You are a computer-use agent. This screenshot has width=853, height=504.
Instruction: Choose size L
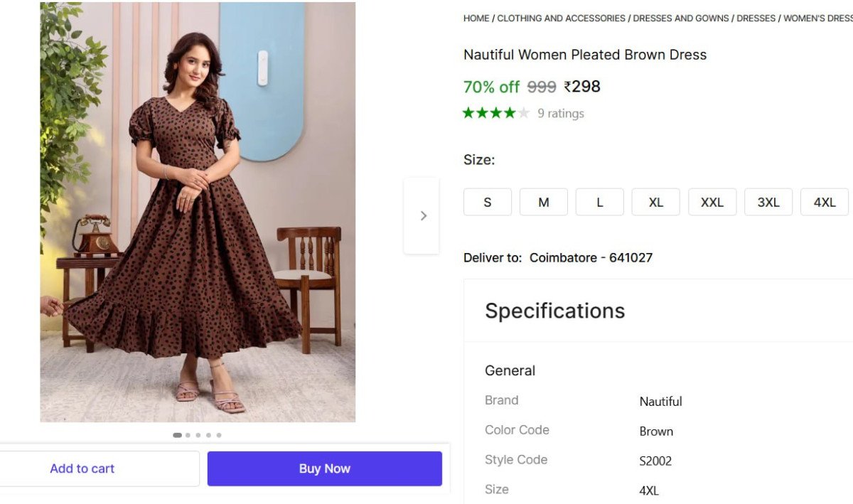600,202
